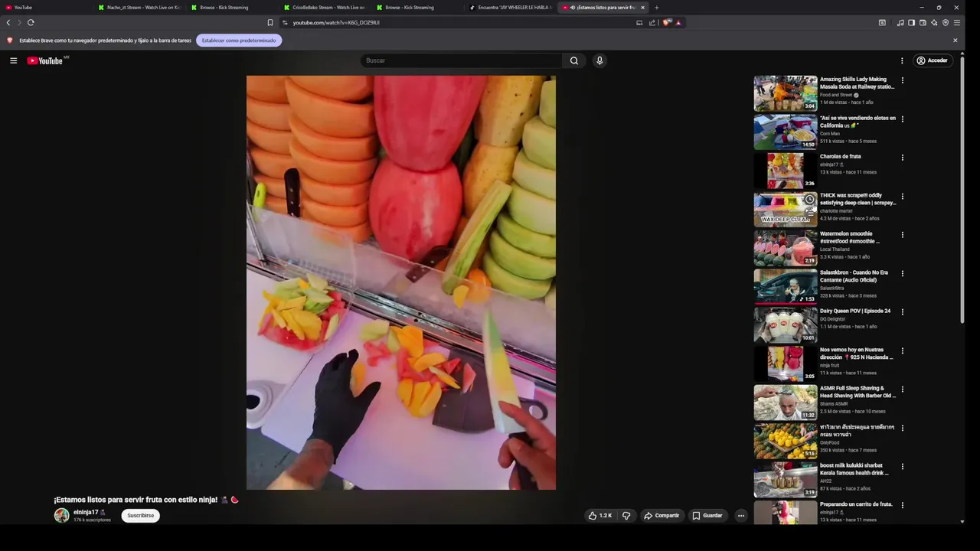The image size is (980, 551).
Task: Open the YouTube guide hamburger menu
Action: [x=13, y=60]
